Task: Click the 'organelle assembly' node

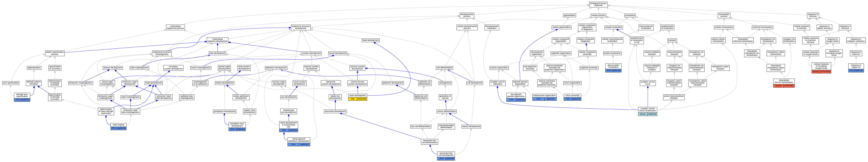Action: (x=589, y=68)
